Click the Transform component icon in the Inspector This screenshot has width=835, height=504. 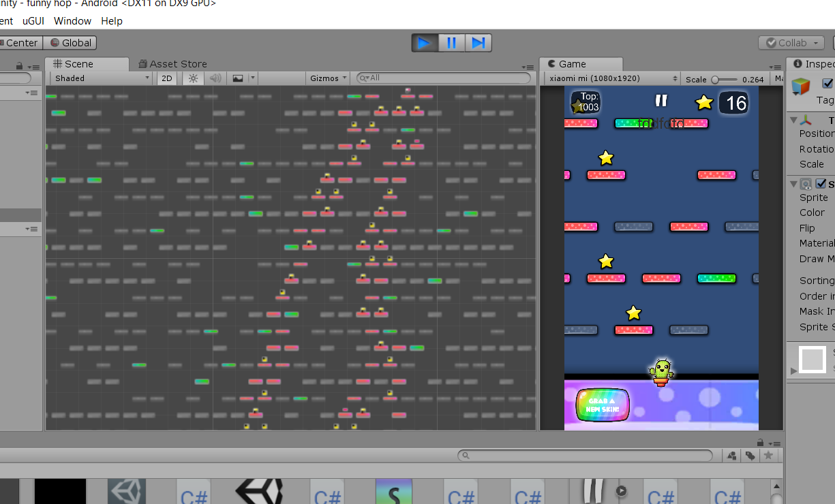pyautogui.click(x=804, y=121)
